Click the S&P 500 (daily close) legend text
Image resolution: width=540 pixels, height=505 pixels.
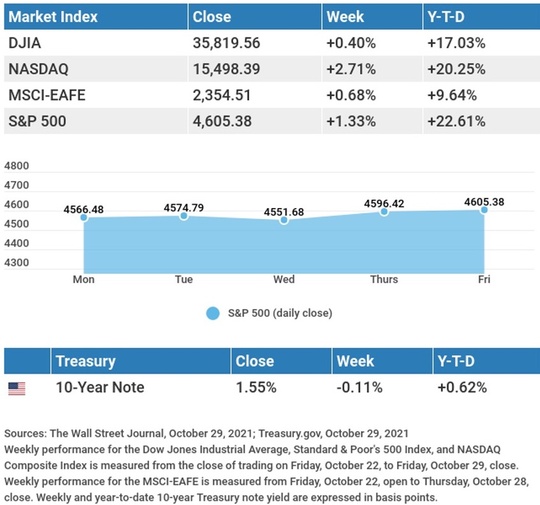(280, 313)
